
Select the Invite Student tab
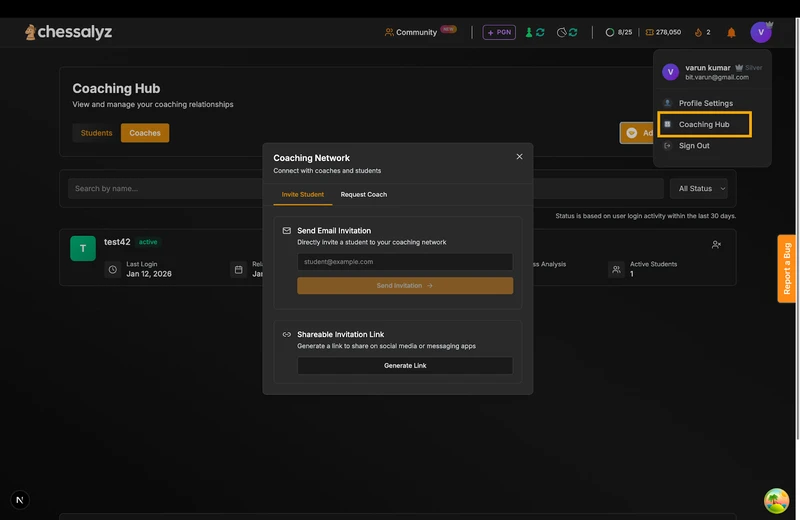coord(303,194)
